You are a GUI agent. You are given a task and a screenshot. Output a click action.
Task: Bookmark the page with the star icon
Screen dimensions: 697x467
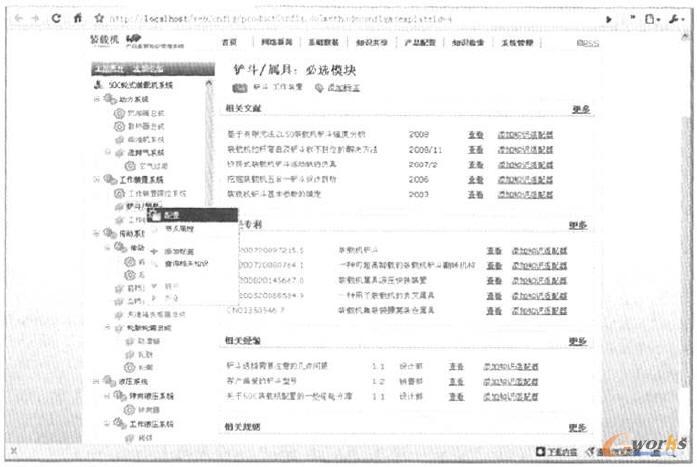tap(99, 18)
